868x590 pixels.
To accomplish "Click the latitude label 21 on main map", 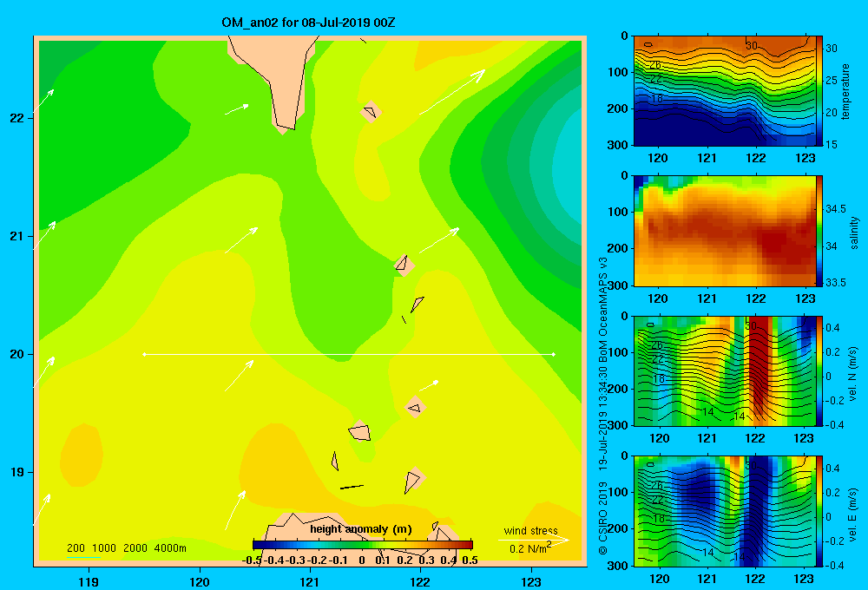I will click(17, 236).
